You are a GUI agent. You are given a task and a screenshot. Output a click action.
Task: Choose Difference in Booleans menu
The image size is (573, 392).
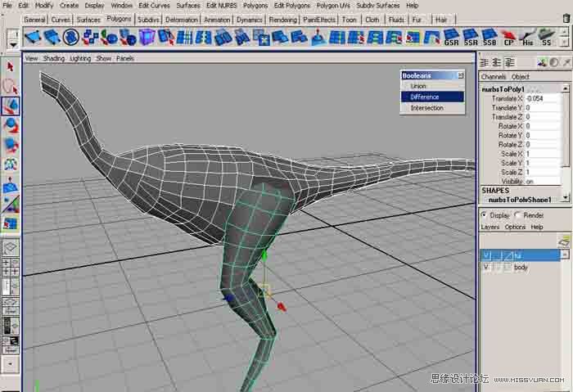click(425, 97)
